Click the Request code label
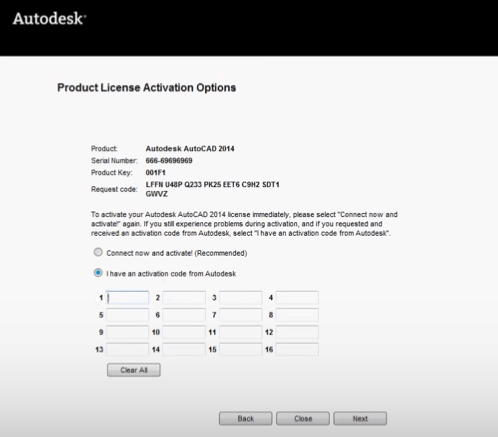This screenshot has width=498, height=437. point(114,189)
